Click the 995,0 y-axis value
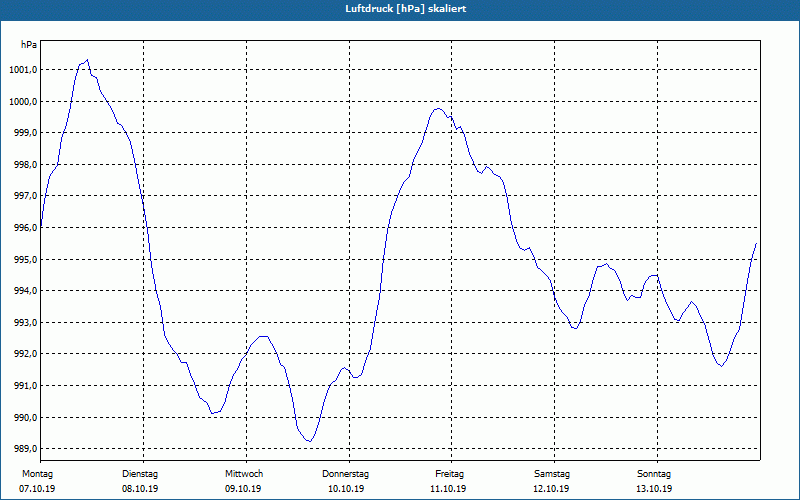 (25, 260)
